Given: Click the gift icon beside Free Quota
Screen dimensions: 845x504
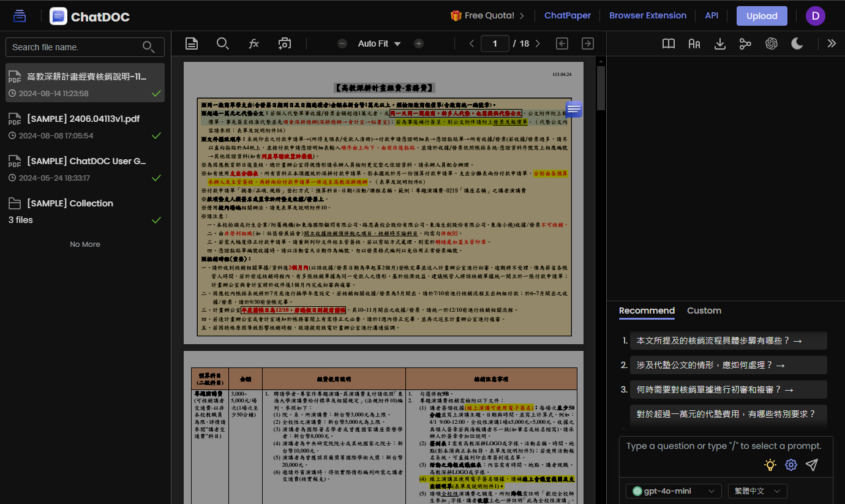Looking at the screenshot, I should 456,16.
